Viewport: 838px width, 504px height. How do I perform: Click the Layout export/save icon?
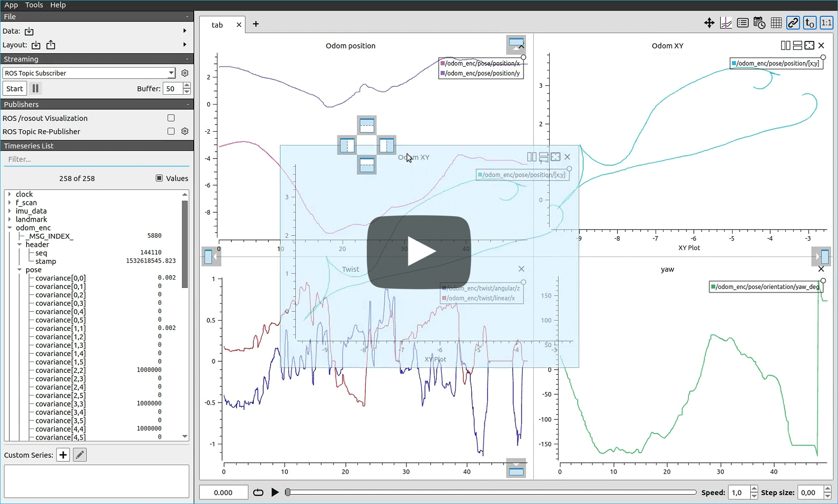coord(51,45)
